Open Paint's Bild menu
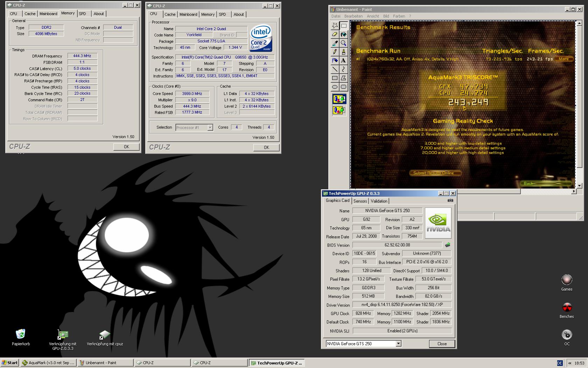The width and height of the screenshot is (588, 368). 386,16
